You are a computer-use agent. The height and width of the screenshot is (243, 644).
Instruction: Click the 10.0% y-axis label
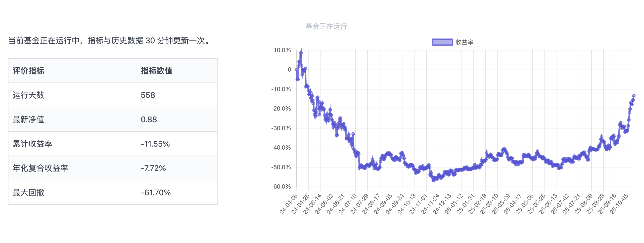point(282,50)
